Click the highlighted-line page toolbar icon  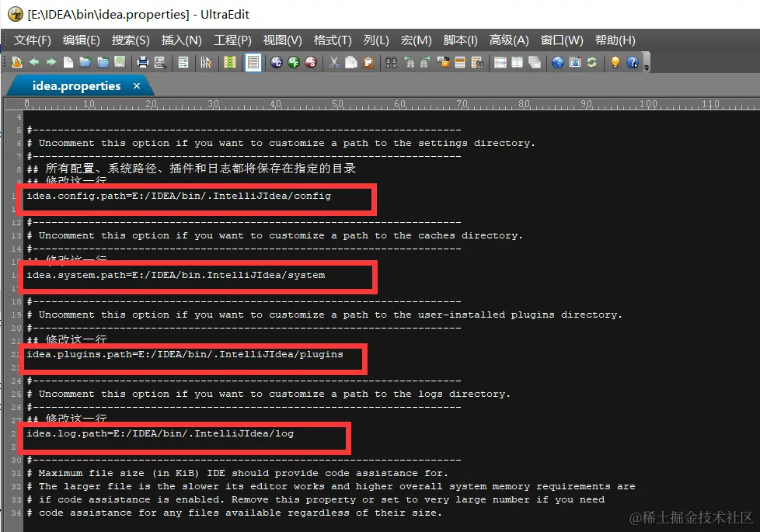click(460, 62)
